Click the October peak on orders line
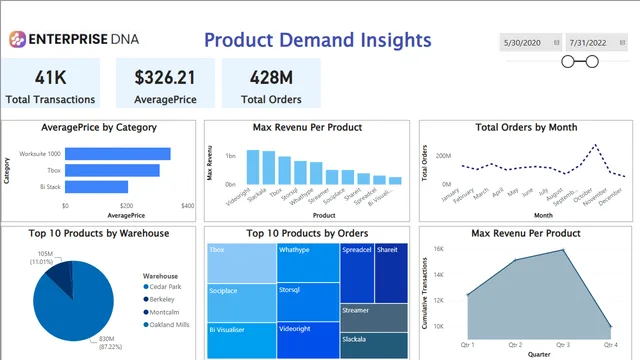The image size is (640, 360). [596, 145]
